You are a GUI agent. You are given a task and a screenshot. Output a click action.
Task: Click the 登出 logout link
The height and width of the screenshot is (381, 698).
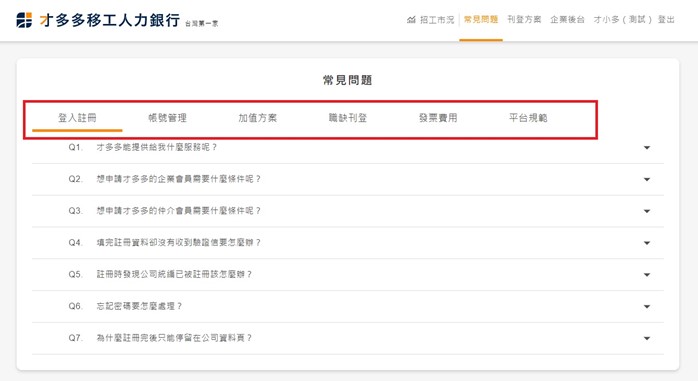click(666, 20)
